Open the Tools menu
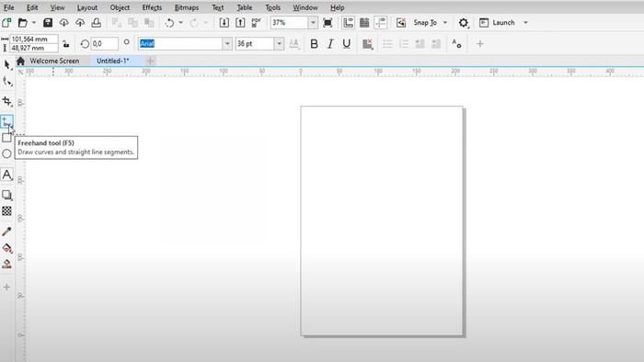This screenshot has width=644, height=362. click(x=272, y=7)
